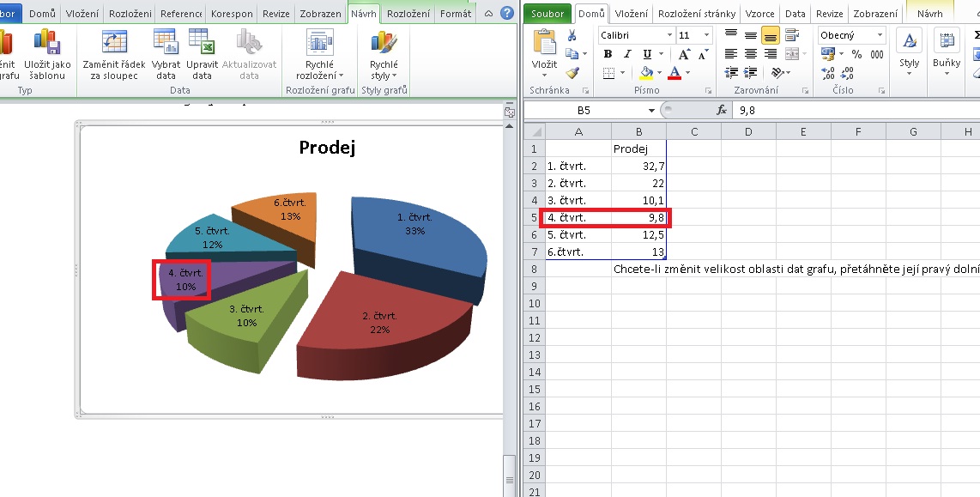Viewport: 980px width, 497px height.
Task: Select the Format Painter brush icon
Action: pos(572,73)
